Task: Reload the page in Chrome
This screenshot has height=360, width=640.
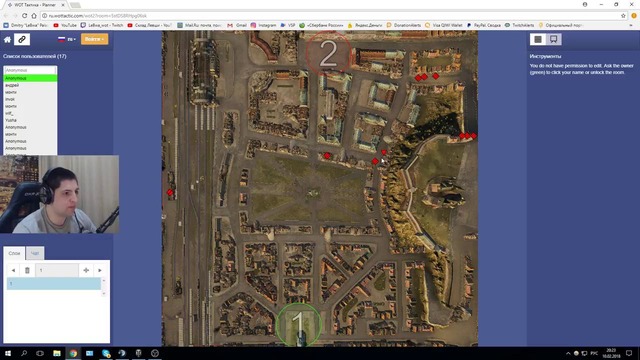Action: coord(24,16)
